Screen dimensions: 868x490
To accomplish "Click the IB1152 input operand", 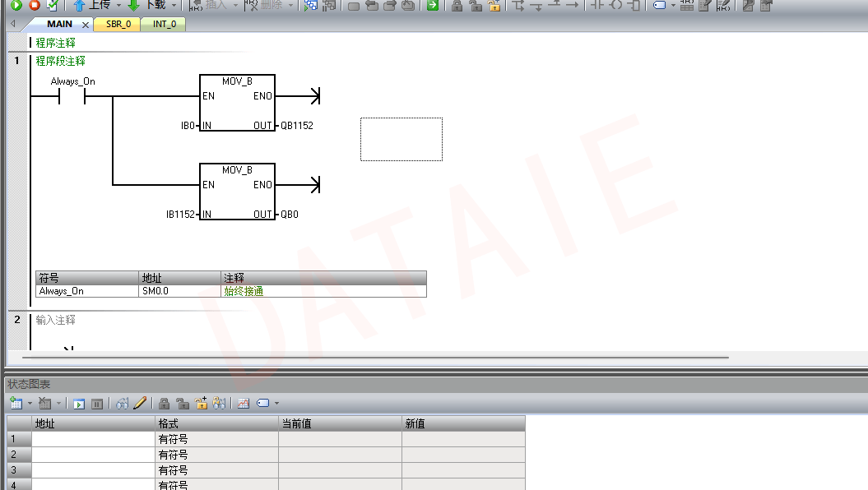I will coord(180,214).
